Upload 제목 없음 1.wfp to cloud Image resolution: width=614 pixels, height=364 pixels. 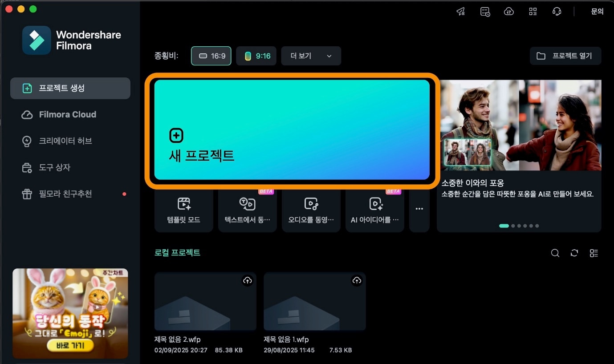[x=357, y=280]
